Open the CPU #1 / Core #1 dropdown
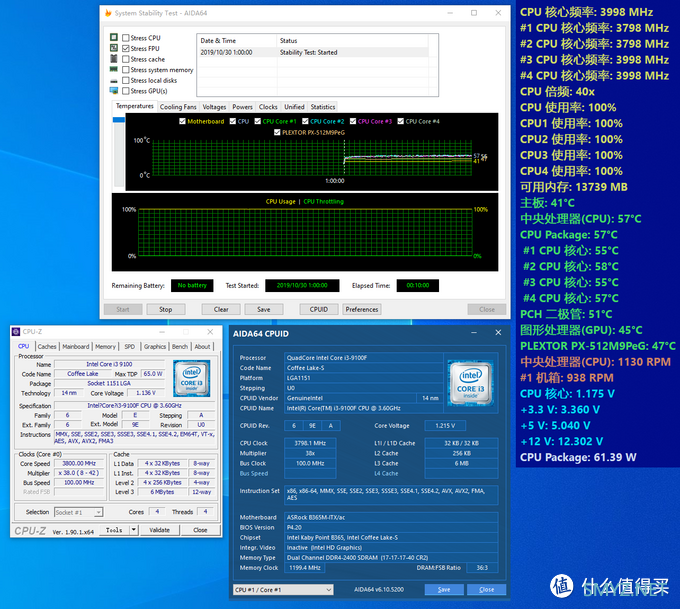Image resolution: width=680 pixels, height=609 pixels. (283, 589)
